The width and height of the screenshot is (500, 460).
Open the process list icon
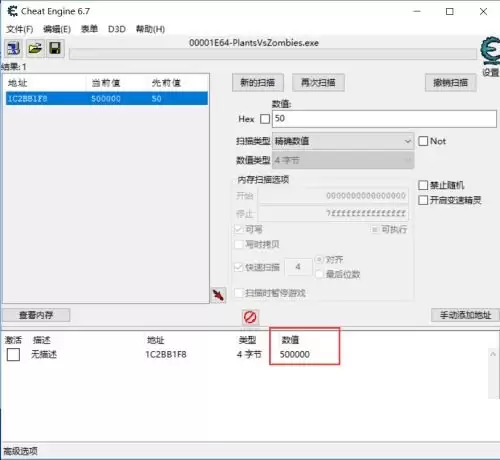coord(13,48)
